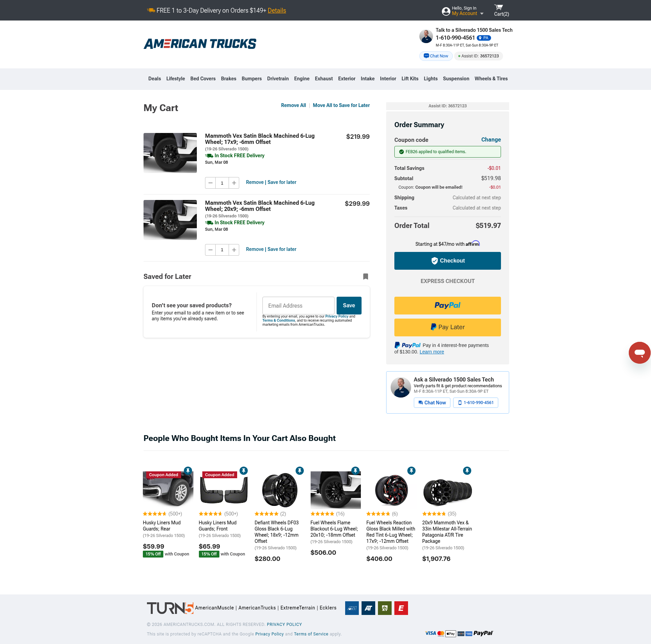Image resolution: width=651 pixels, height=644 pixels.
Task: Change the PA location selector
Action: [x=484, y=38]
